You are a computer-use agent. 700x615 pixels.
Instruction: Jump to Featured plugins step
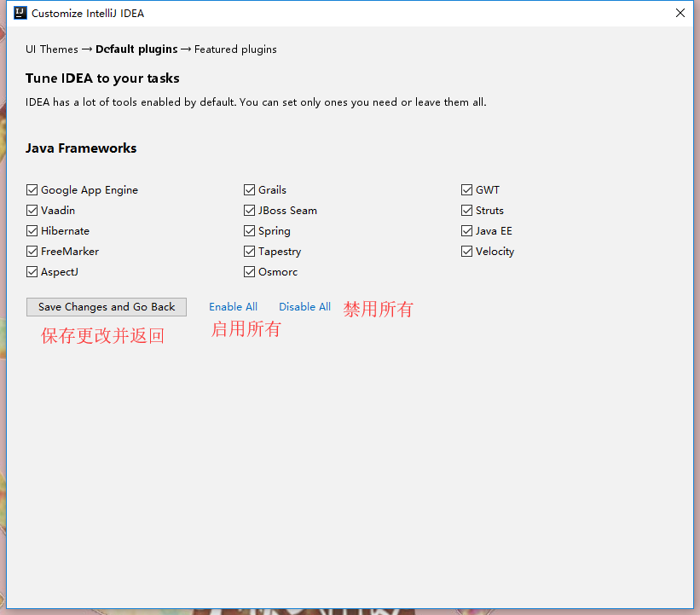(235, 49)
